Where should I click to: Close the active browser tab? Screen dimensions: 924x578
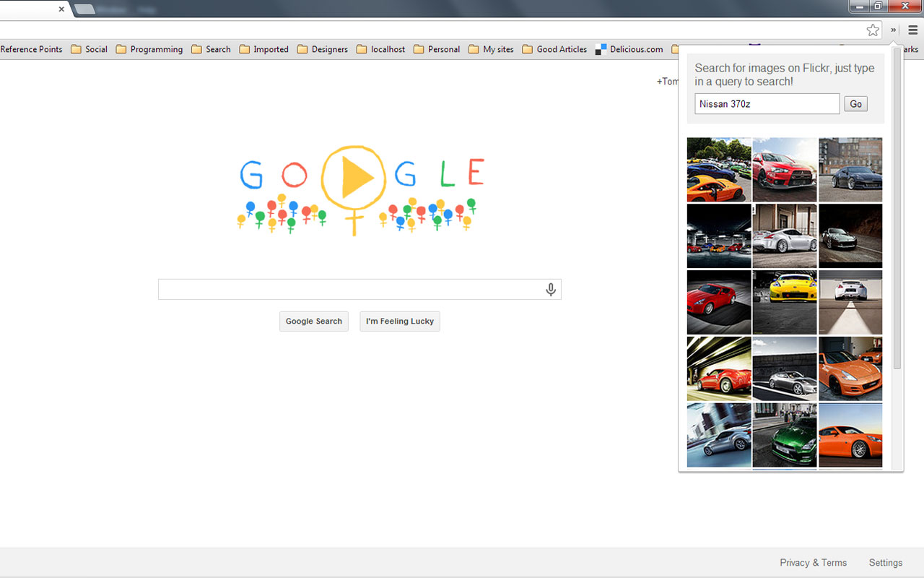(x=61, y=9)
